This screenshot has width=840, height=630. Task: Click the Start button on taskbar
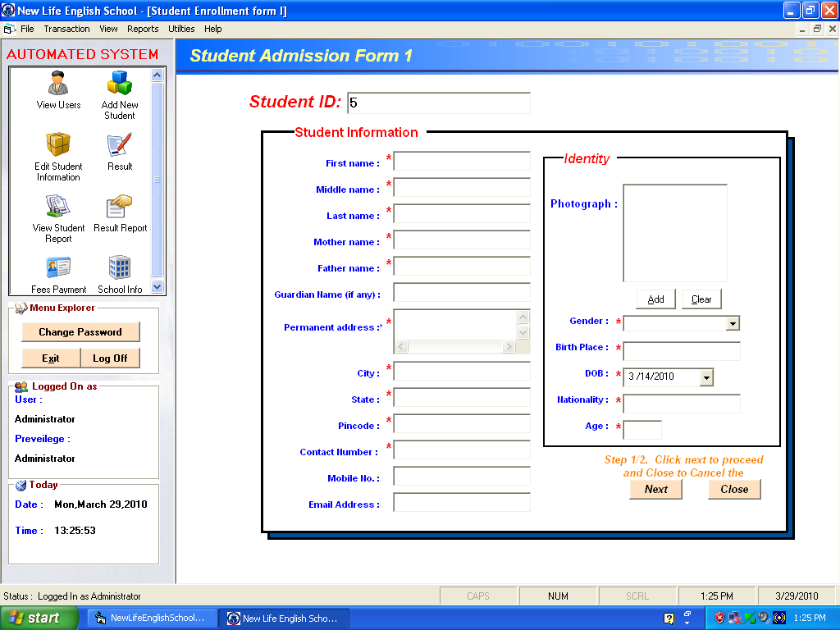point(39,618)
